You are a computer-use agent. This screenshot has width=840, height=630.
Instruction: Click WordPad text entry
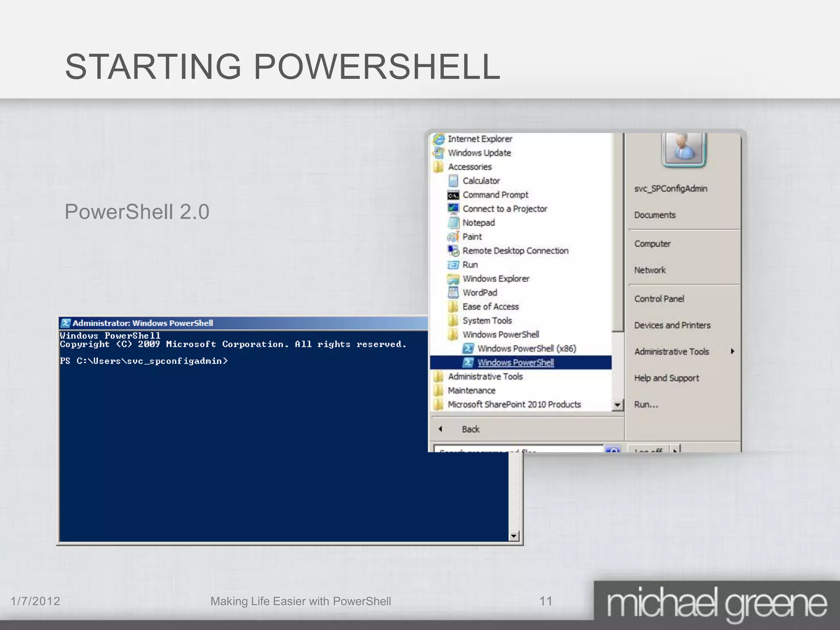[480, 293]
